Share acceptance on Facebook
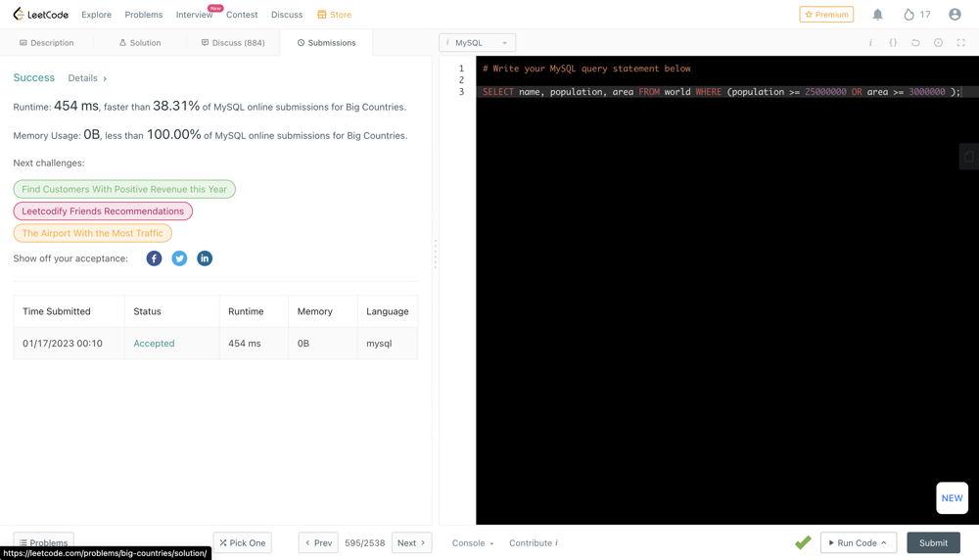This screenshot has height=560, width=979. [x=154, y=258]
